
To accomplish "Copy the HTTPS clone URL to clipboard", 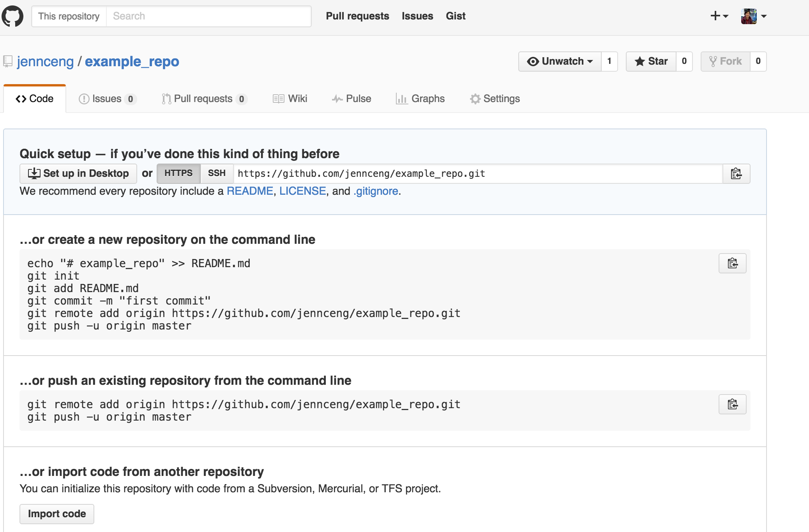I will (x=736, y=174).
